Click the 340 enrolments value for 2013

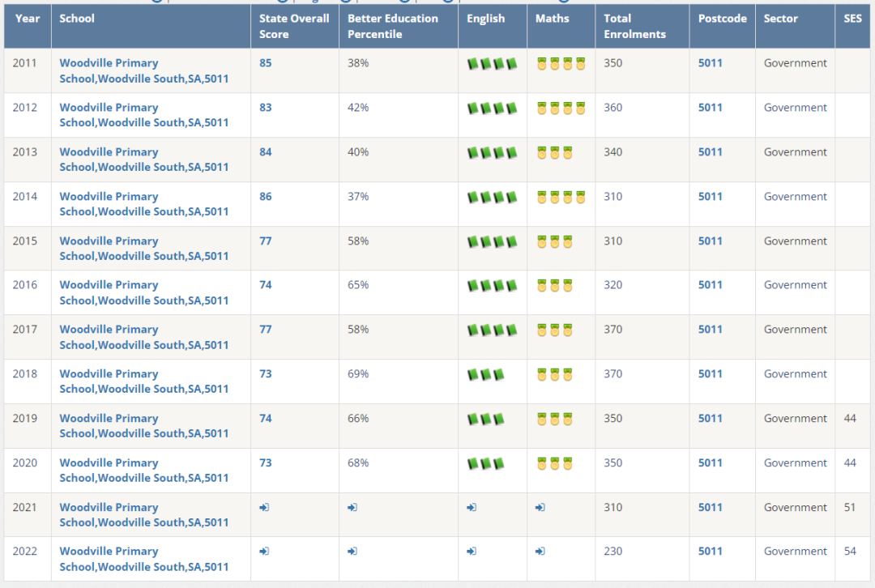click(612, 151)
